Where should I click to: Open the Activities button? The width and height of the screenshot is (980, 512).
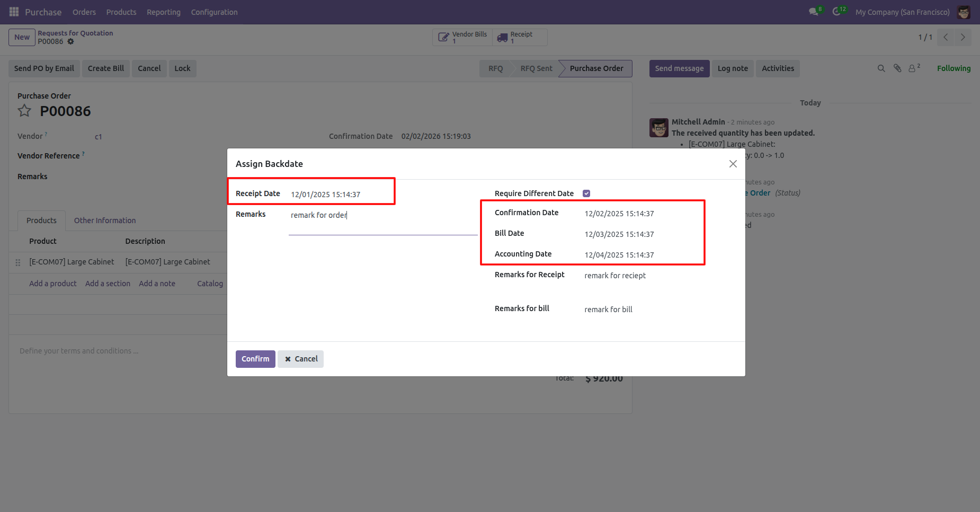tap(778, 68)
